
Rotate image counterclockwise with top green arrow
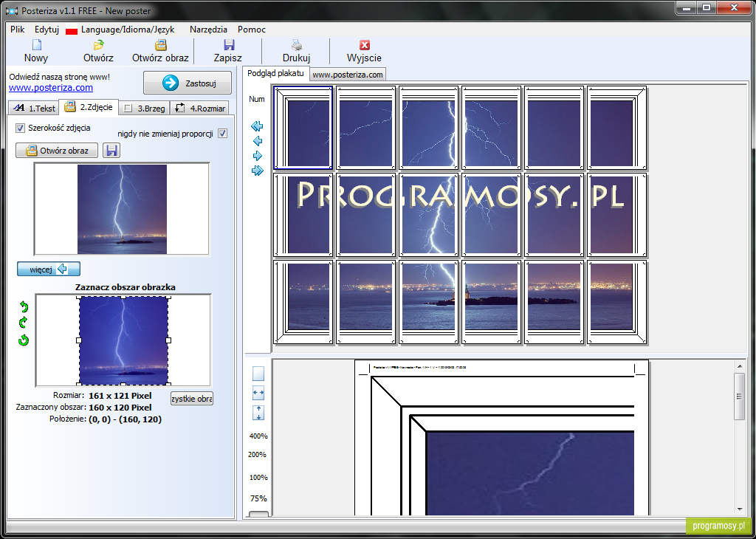24,306
